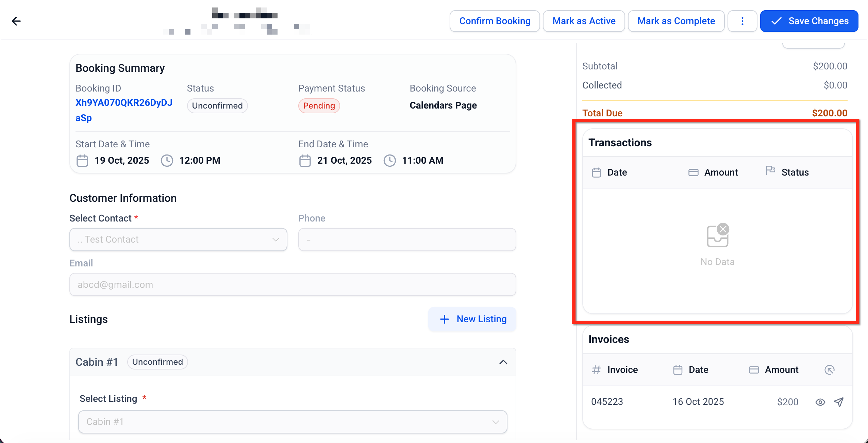Add a New Listing
868x443 pixels.
tap(472, 319)
